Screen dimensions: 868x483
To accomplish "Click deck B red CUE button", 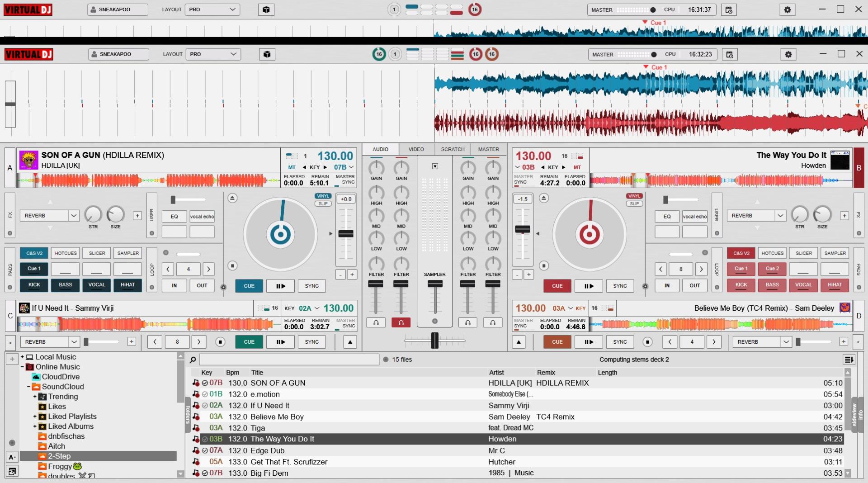I will pyautogui.click(x=557, y=286).
